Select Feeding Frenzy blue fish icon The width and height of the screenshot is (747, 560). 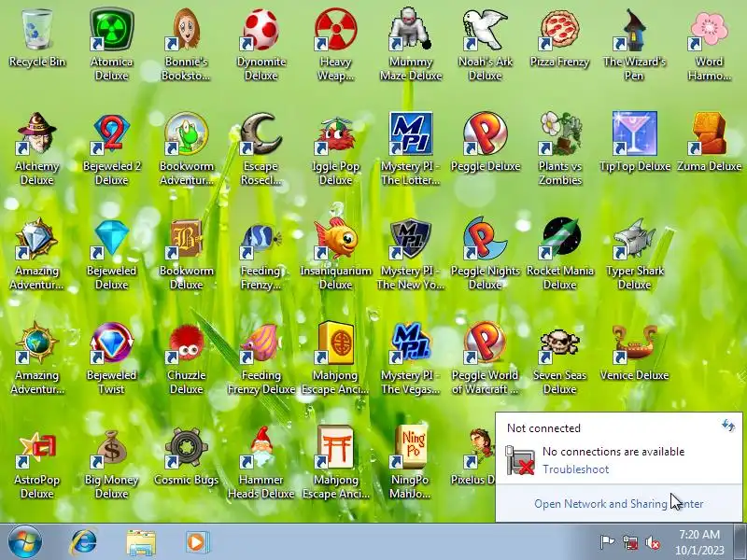point(261,239)
